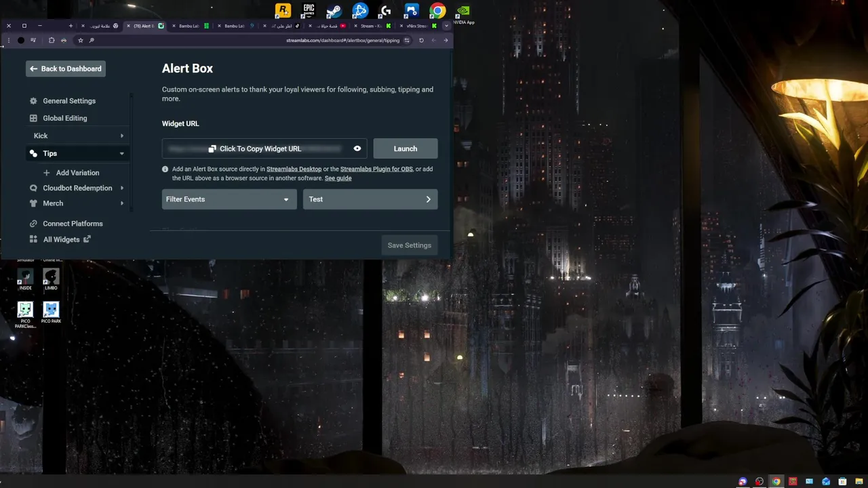
Task: Close the (76) Alert Box tab
Action: [x=128, y=26]
